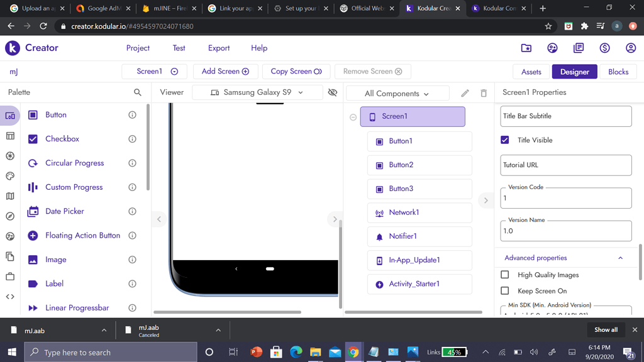Click the Tutorial URL input field

tap(566, 165)
